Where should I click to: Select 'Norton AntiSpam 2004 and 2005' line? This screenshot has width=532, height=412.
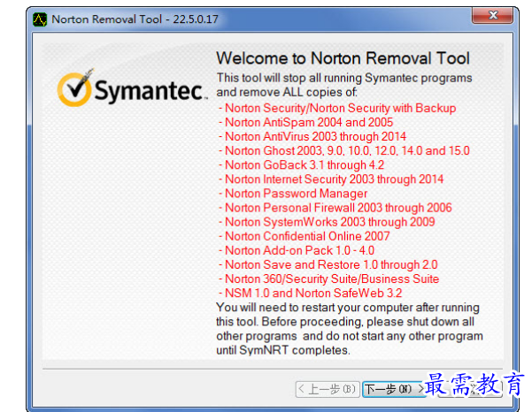(x=306, y=122)
